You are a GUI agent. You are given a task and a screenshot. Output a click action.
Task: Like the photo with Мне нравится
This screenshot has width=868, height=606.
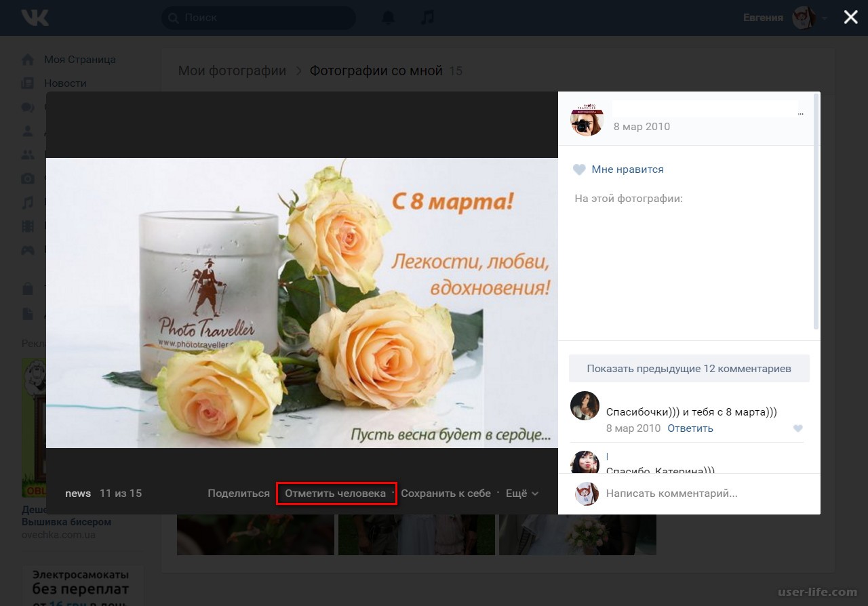tap(627, 169)
